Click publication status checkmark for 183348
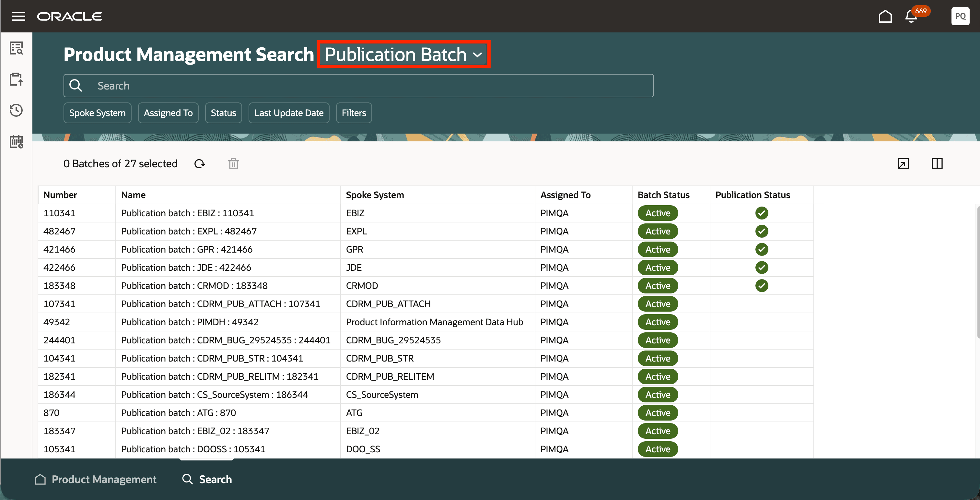The height and width of the screenshot is (500, 980). (762, 286)
